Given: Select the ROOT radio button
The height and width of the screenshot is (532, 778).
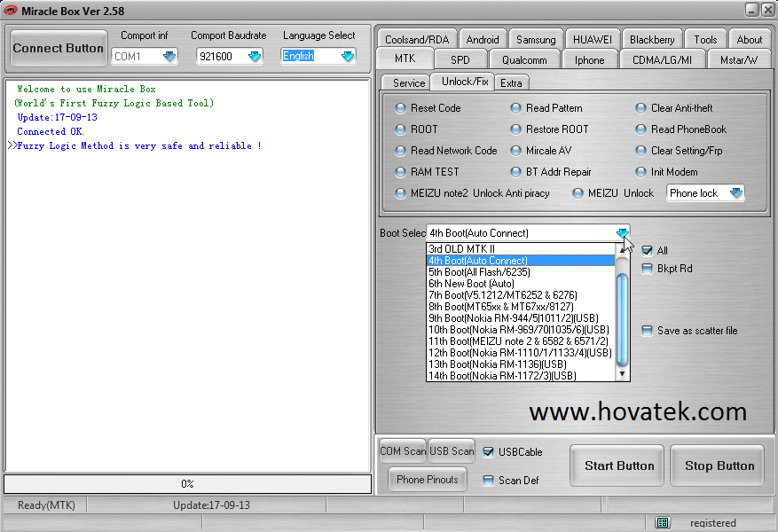Looking at the screenshot, I should point(400,129).
